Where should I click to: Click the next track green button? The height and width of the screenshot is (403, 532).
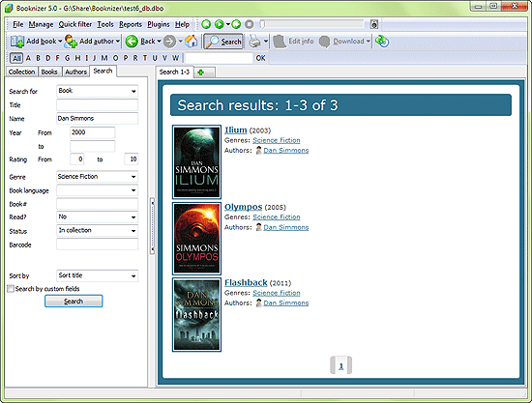[x=236, y=24]
